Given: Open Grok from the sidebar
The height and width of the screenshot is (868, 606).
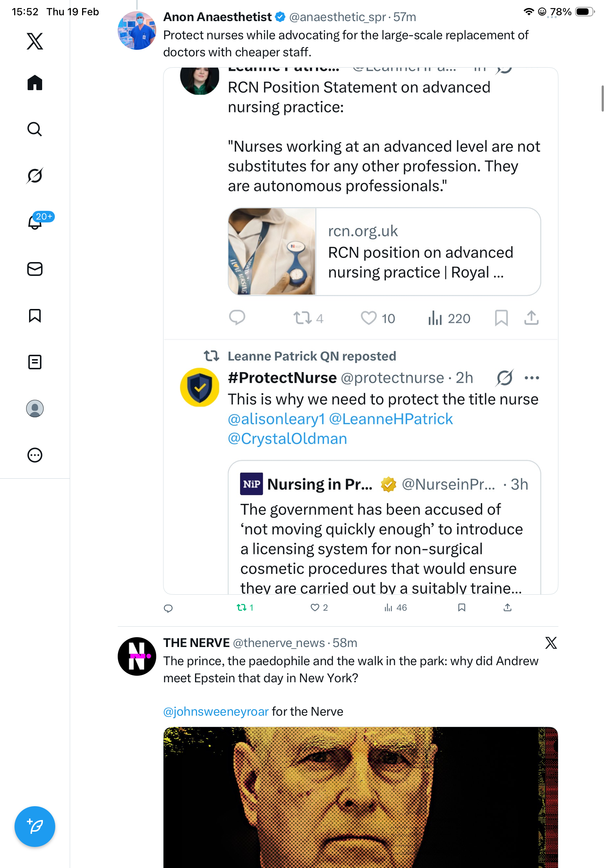Looking at the screenshot, I should coord(35,176).
